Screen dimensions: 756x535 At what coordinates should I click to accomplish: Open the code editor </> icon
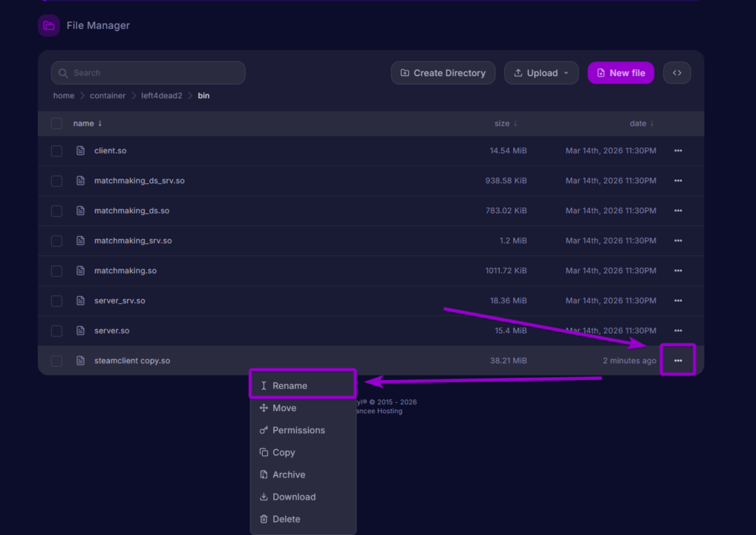point(676,72)
